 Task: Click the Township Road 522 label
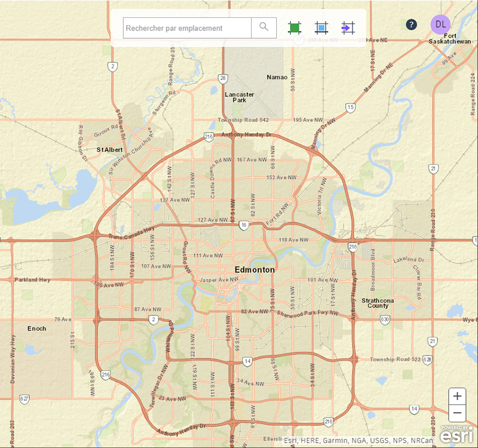(396, 360)
